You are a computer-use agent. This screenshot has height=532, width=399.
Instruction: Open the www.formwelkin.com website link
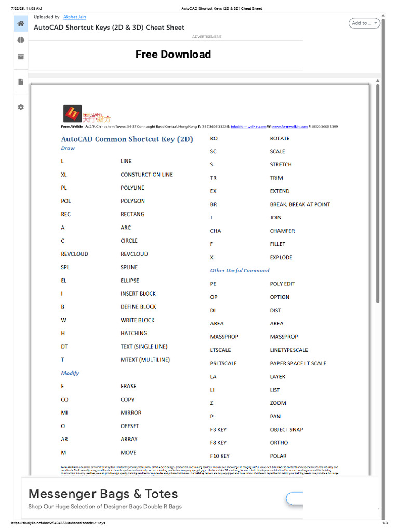[290, 127]
